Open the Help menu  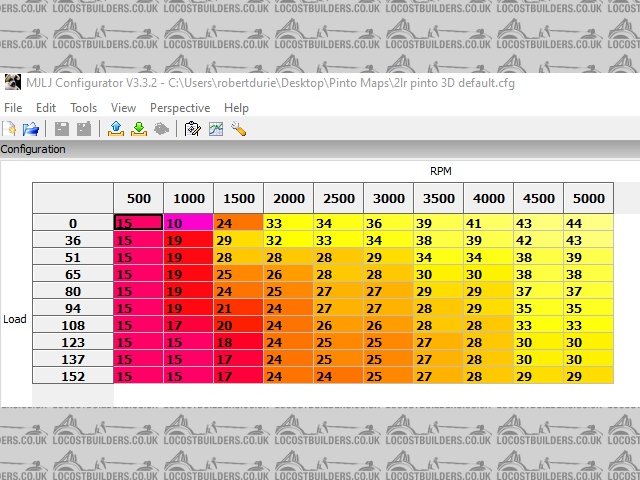236,108
